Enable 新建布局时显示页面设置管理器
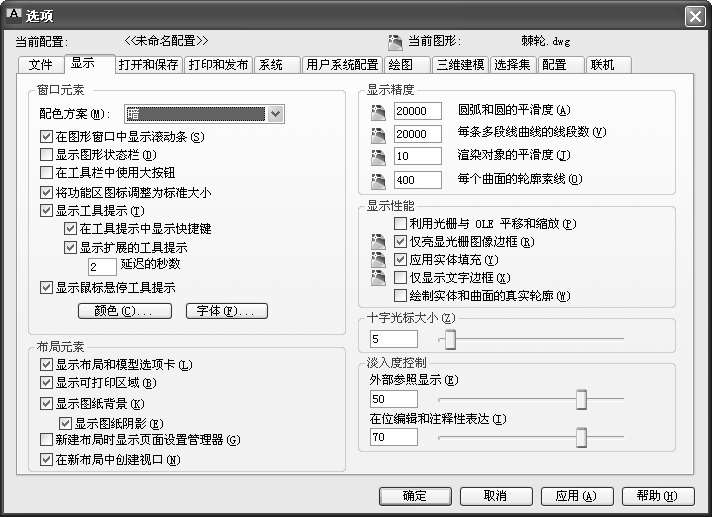 pos(46,439)
